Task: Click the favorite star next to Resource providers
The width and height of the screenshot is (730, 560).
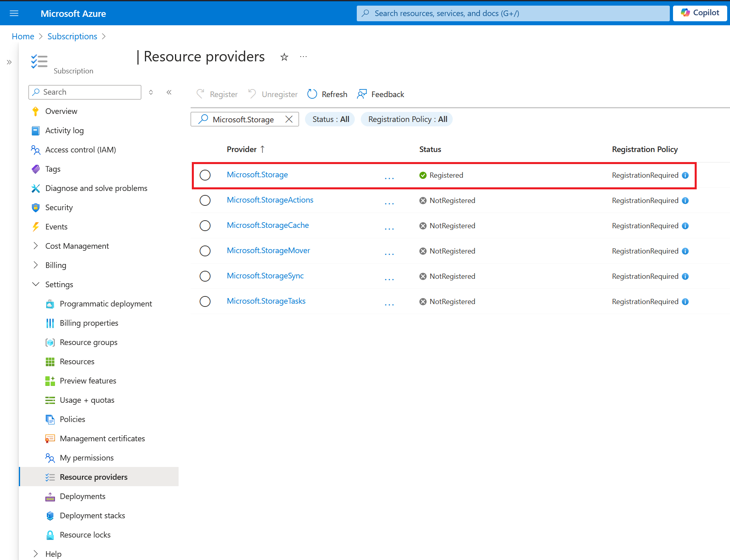Action: click(x=284, y=57)
